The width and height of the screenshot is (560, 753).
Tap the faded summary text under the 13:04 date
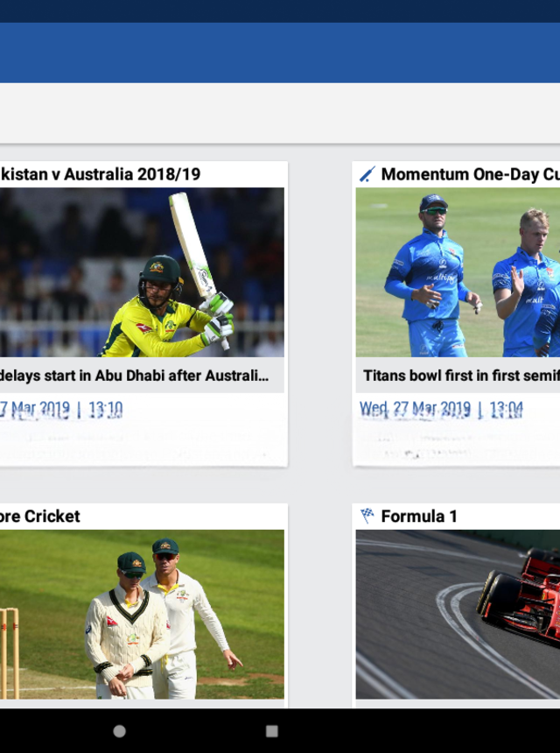pos(458,444)
